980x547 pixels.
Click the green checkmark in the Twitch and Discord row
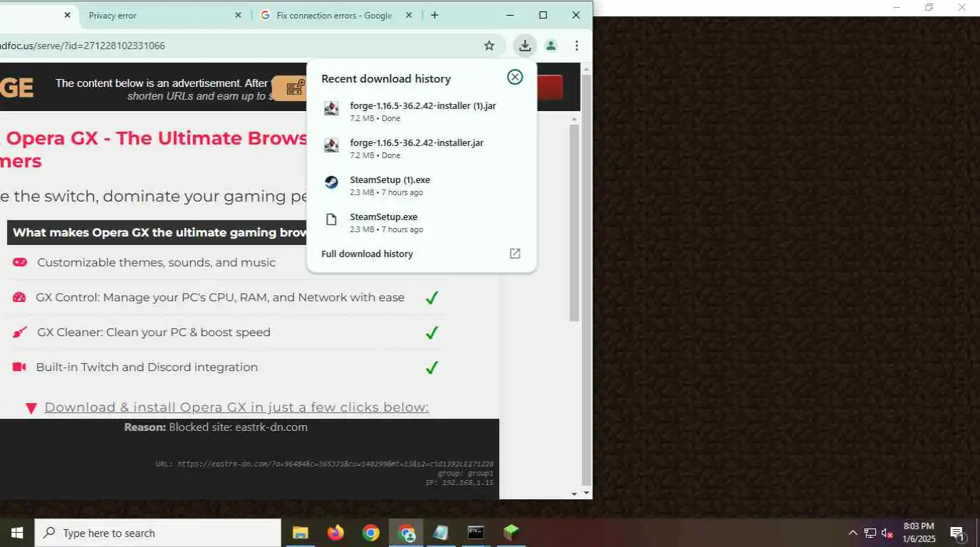pos(432,368)
